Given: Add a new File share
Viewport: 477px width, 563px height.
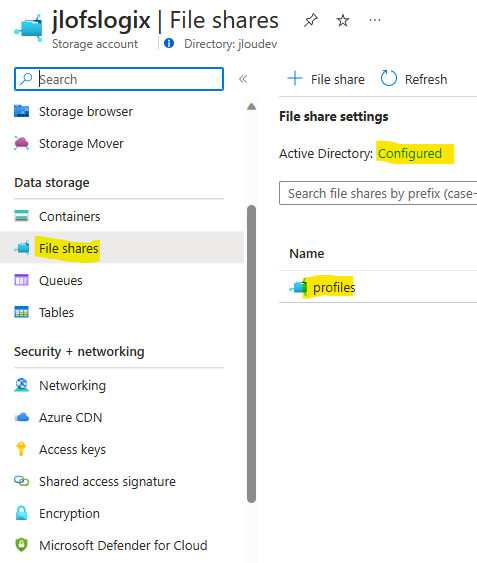Looking at the screenshot, I should click(x=326, y=79).
